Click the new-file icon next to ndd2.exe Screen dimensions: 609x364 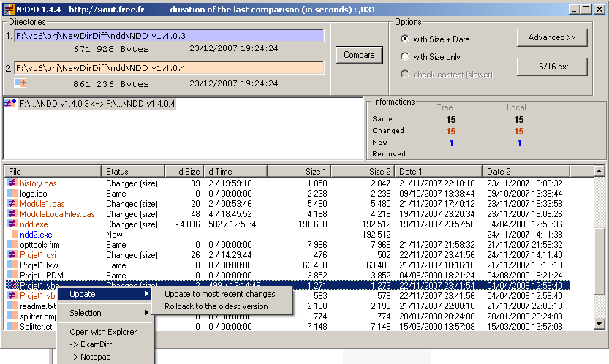[x=15, y=234]
